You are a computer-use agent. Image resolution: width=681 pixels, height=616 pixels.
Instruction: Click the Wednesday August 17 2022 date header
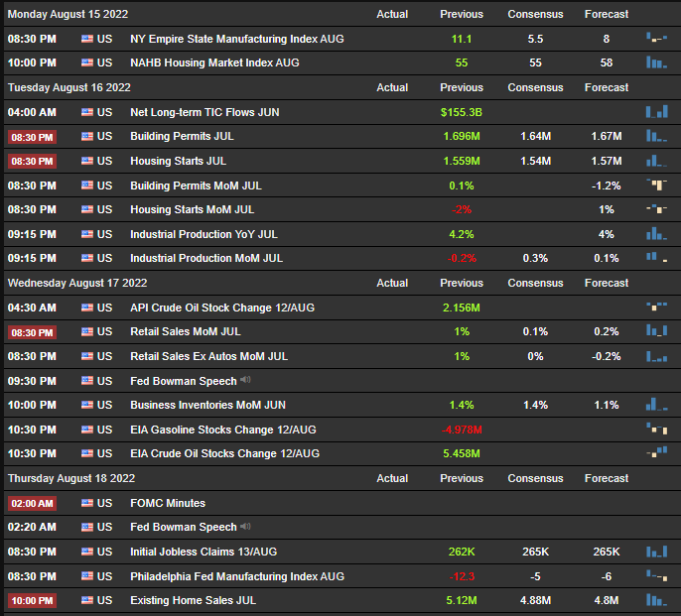click(77, 283)
